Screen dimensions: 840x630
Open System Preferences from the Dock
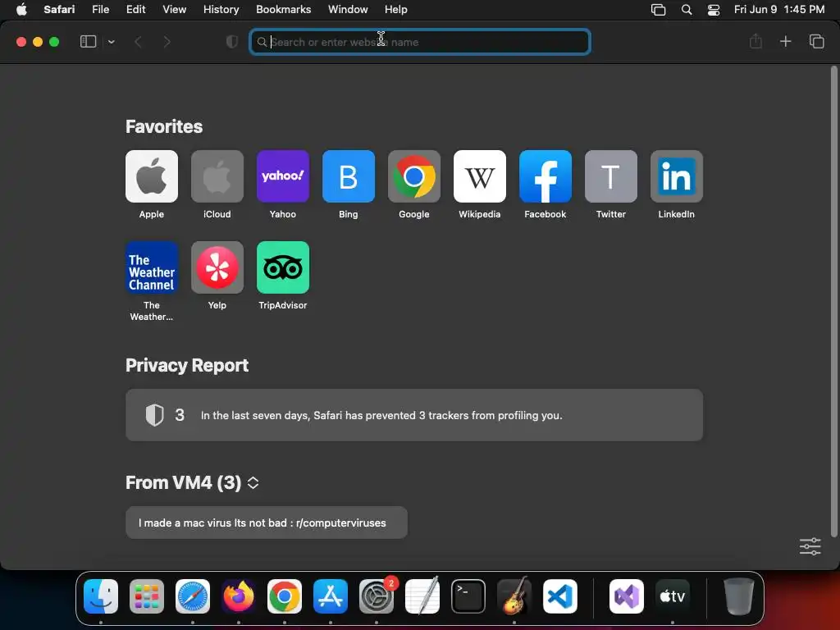tap(377, 596)
